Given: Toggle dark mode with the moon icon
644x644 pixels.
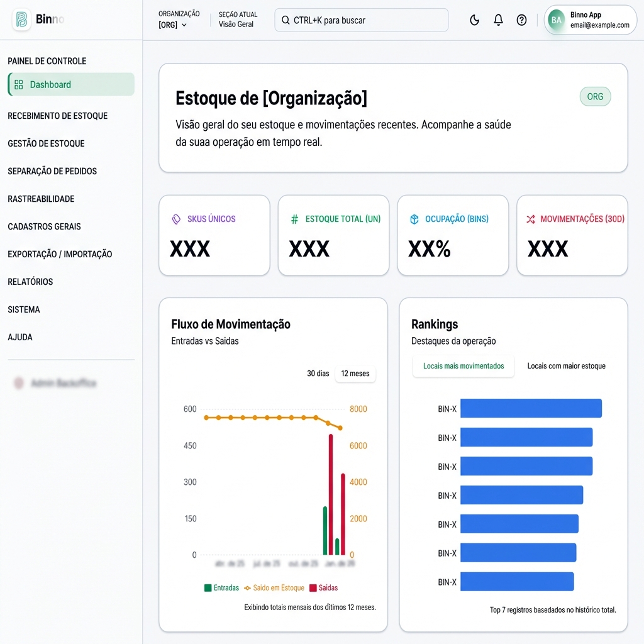Looking at the screenshot, I should (x=474, y=19).
